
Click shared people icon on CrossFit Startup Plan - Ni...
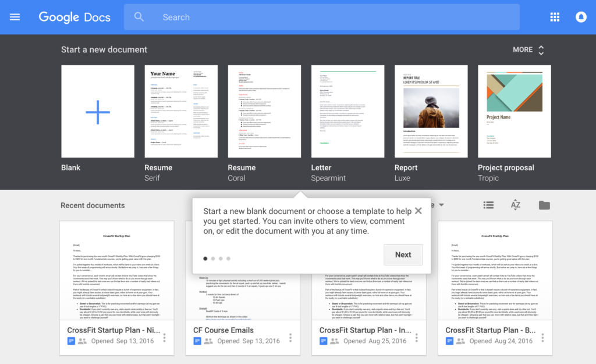[x=82, y=341]
